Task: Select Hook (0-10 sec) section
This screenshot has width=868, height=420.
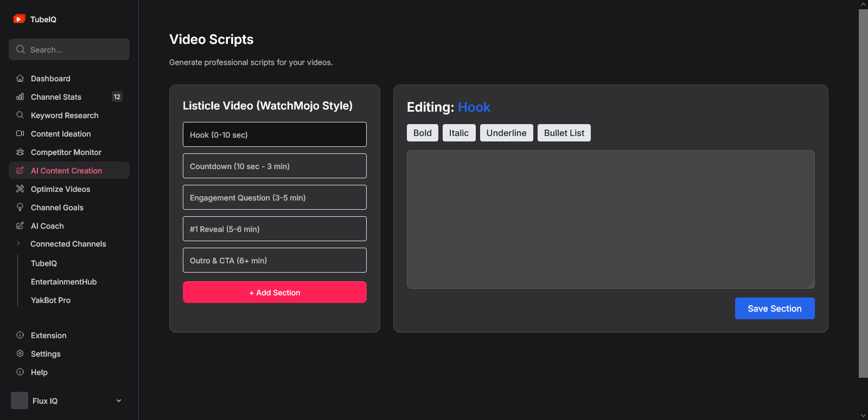Action: [x=275, y=134]
